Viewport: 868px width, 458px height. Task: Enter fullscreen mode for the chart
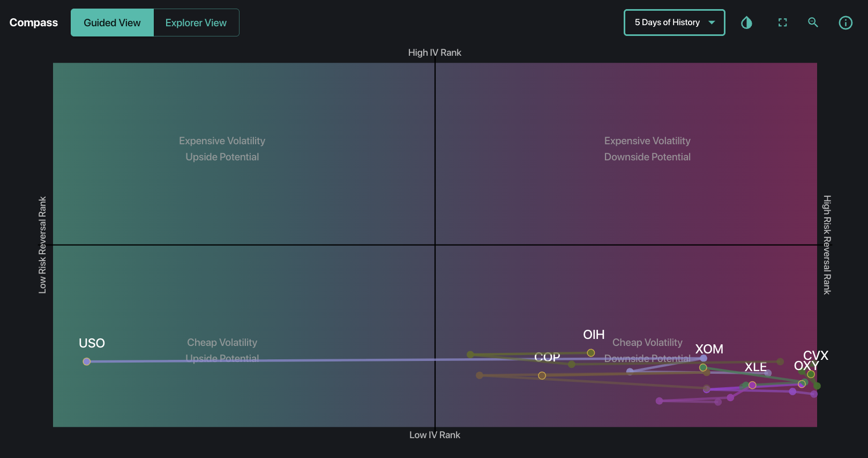coord(782,23)
